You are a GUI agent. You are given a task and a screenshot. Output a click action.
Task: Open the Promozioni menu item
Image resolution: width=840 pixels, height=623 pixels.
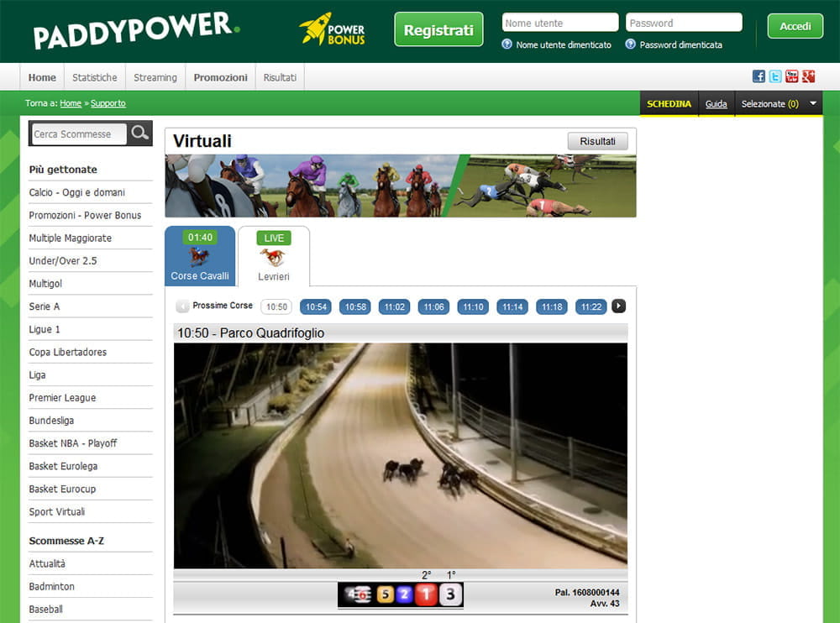(221, 77)
